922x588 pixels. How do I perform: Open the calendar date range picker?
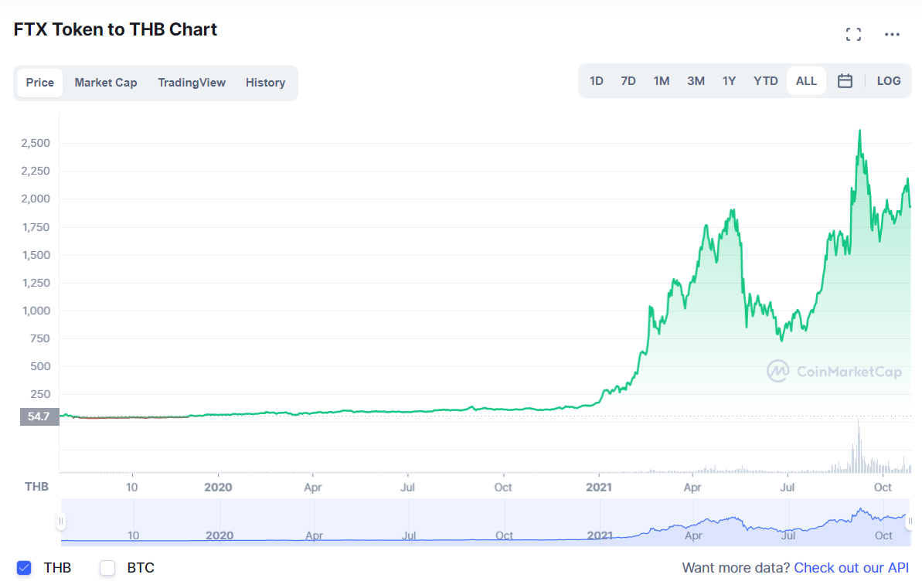pos(845,81)
